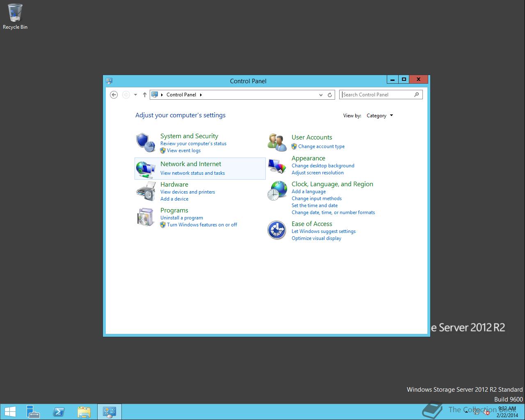Click the network status tray icon
The width and height of the screenshot is (525, 420).
point(477,412)
